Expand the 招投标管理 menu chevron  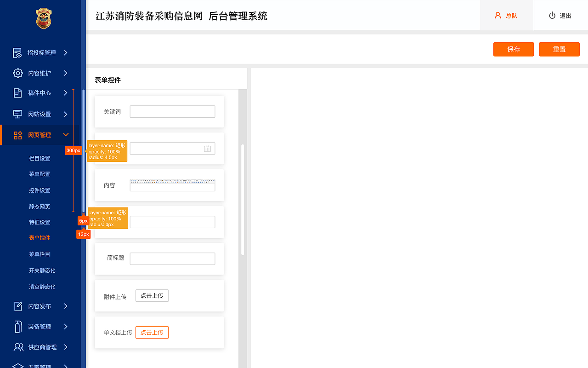[66, 53]
